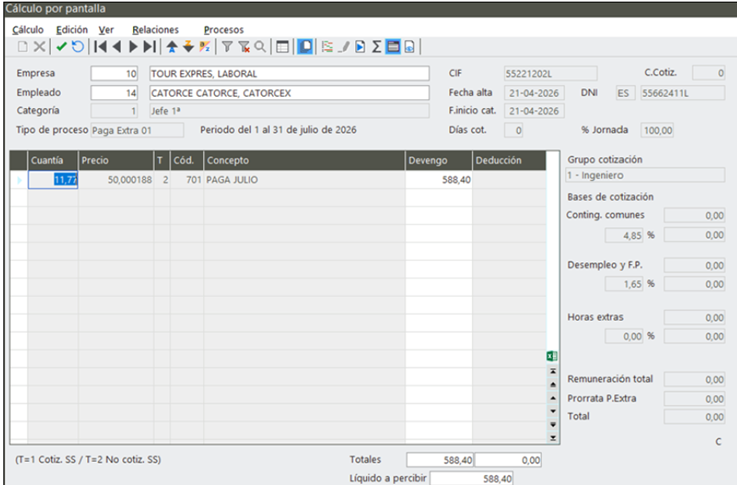
Task: Open the Edición menu
Action: tap(72, 30)
